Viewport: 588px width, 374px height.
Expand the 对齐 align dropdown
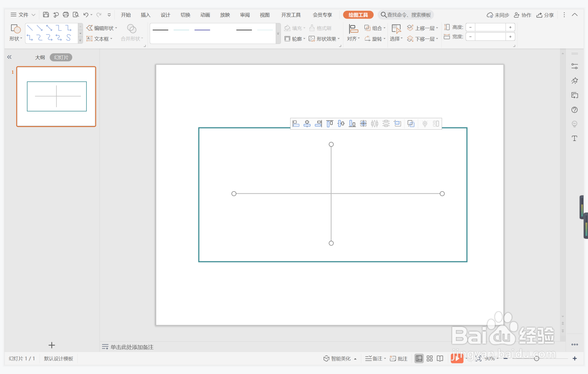[x=353, y=39]
